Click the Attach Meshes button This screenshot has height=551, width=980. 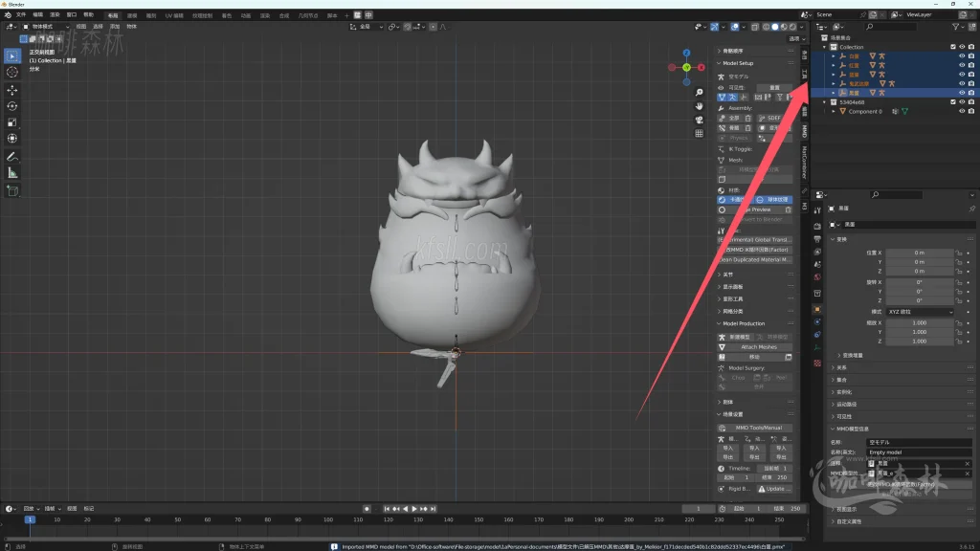coord(759,347)
